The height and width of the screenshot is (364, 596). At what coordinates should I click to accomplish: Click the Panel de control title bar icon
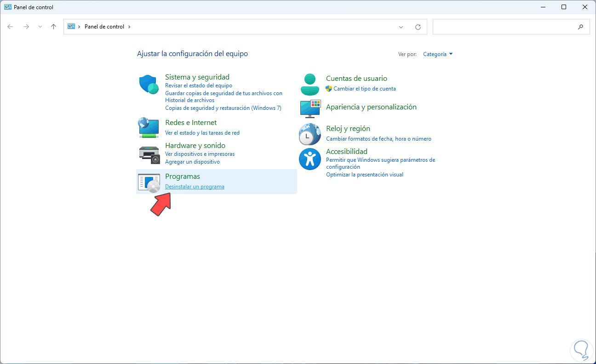[7, 7]
